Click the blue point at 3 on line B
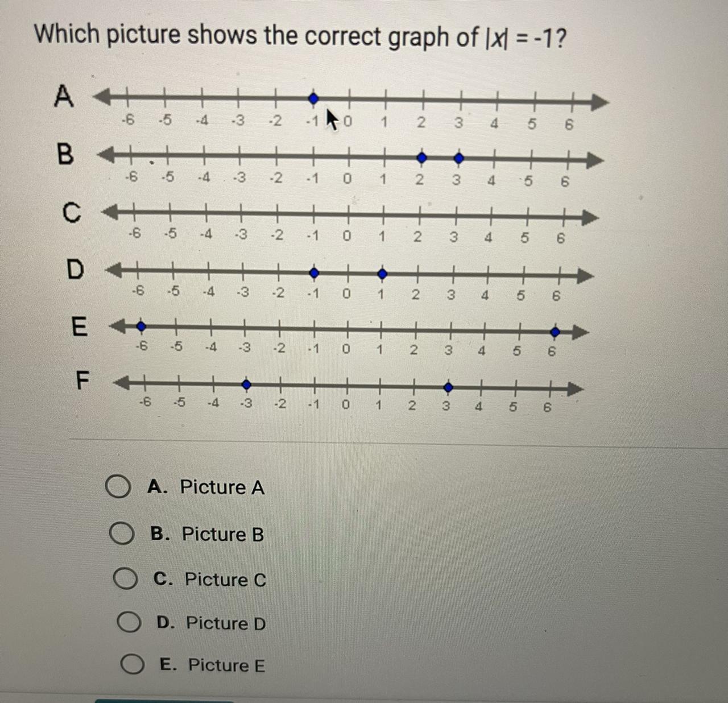This screenshot has height=703, width=728. click(x=458, y=158)
